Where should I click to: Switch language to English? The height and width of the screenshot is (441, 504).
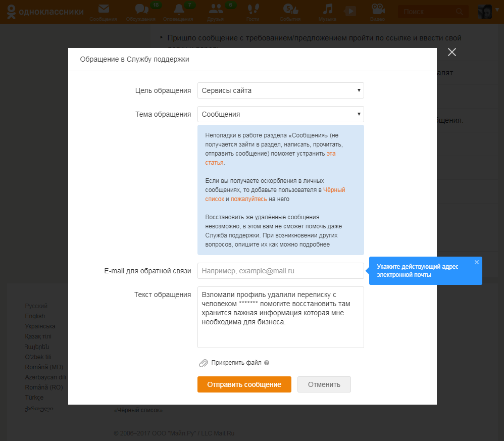pyautogui.click(x=35, y=316)
